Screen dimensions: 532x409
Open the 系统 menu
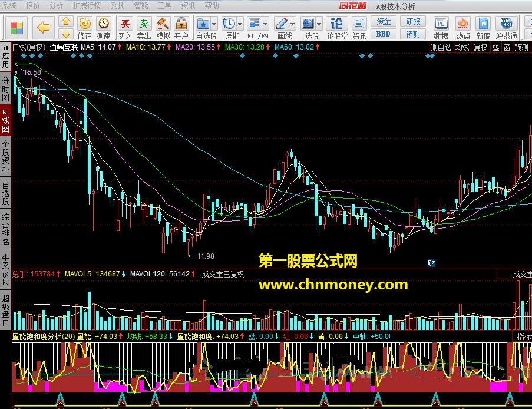point(9,5)
